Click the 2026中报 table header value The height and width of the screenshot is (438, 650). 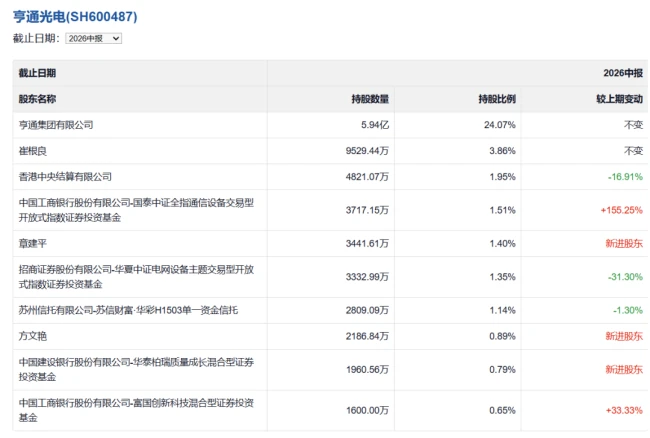pyautogui.click(x=623, y=73)
